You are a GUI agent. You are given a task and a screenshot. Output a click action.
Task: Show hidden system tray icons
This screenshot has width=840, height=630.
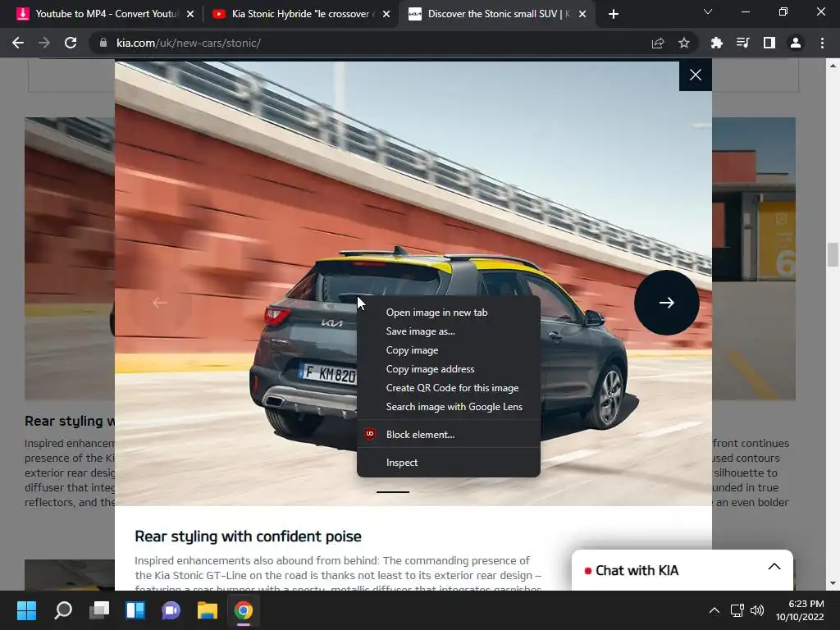pos(714,610)
